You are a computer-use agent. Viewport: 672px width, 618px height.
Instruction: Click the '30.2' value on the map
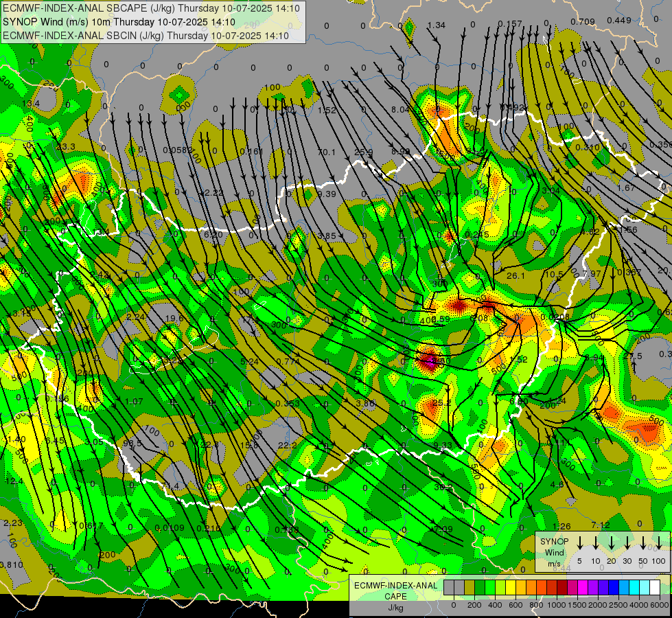[443, 488]
